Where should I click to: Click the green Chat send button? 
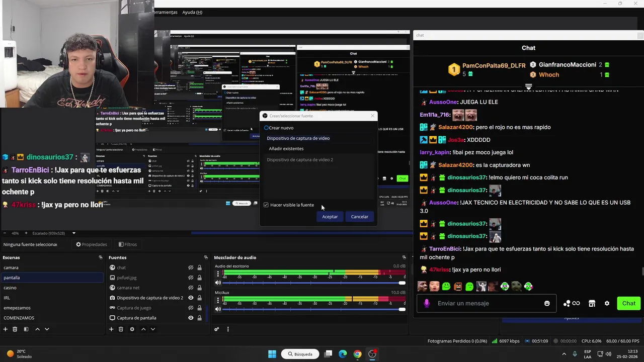click(x=629, y=303)
